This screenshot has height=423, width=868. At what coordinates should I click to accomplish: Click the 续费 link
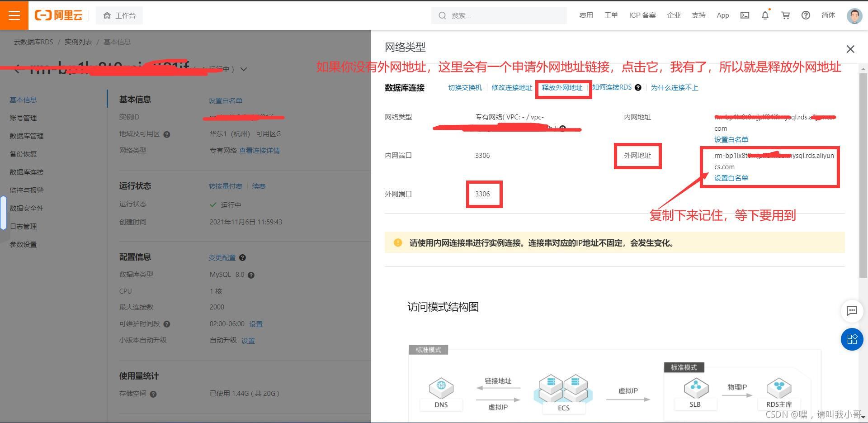[x=259, y=186]
